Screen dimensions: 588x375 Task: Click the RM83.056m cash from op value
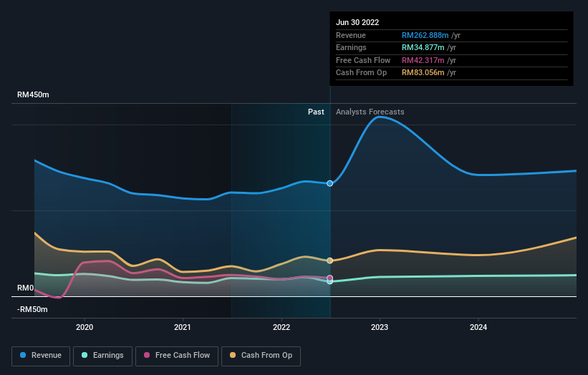point(423,73)
